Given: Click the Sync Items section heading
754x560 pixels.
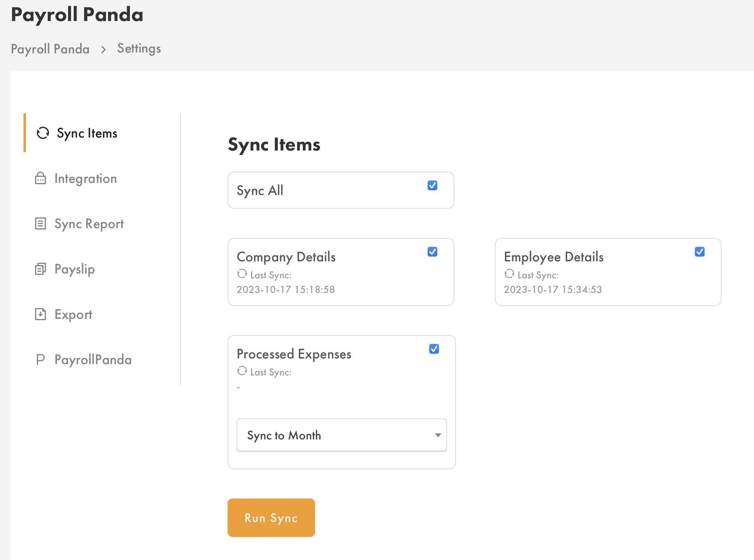Looking at the screenshot, I should tap(274, 144).
